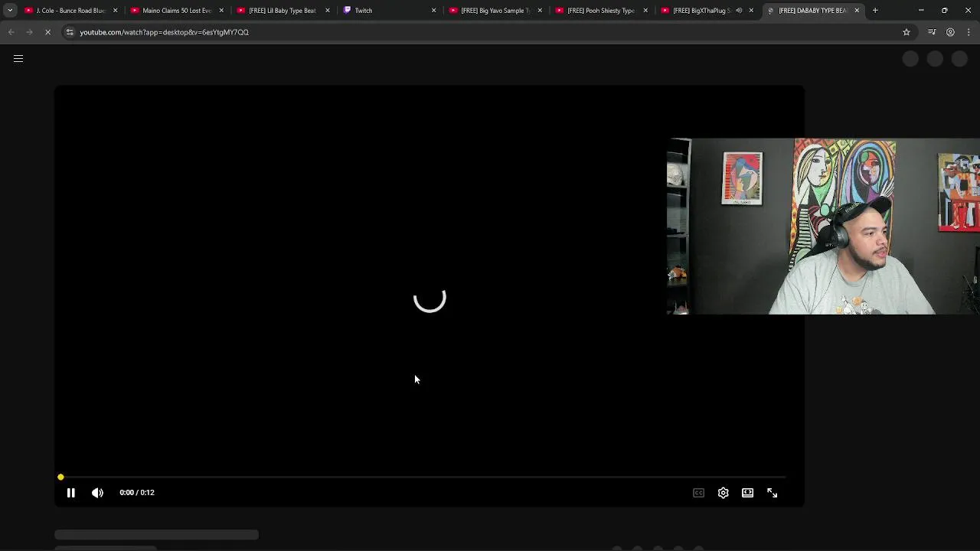The image size is (980, 551).
Task: Open the YouTube hamburger guide menu
Action: pos(18,58)
